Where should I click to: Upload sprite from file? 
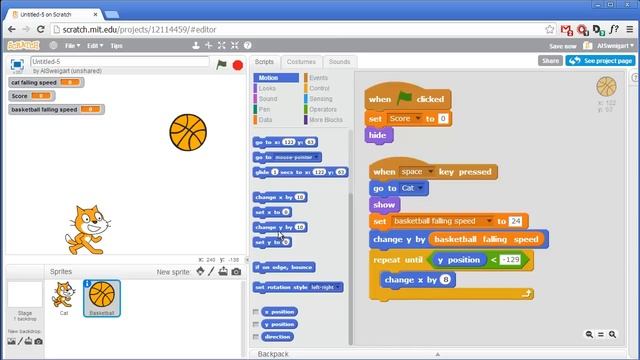click(x=223, y=271)
